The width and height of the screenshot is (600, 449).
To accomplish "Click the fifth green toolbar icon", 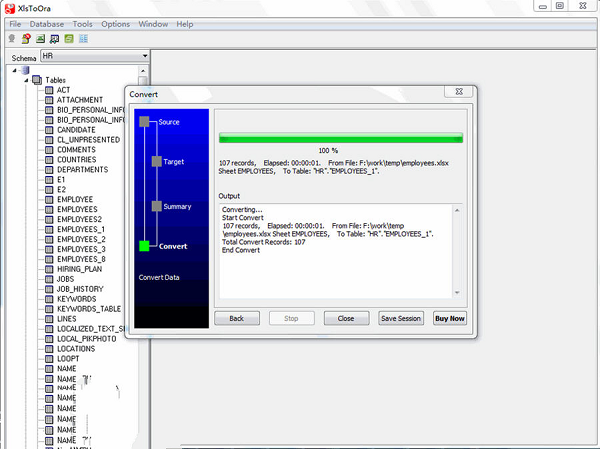I will pyautogui.click(x=69, y=39).
